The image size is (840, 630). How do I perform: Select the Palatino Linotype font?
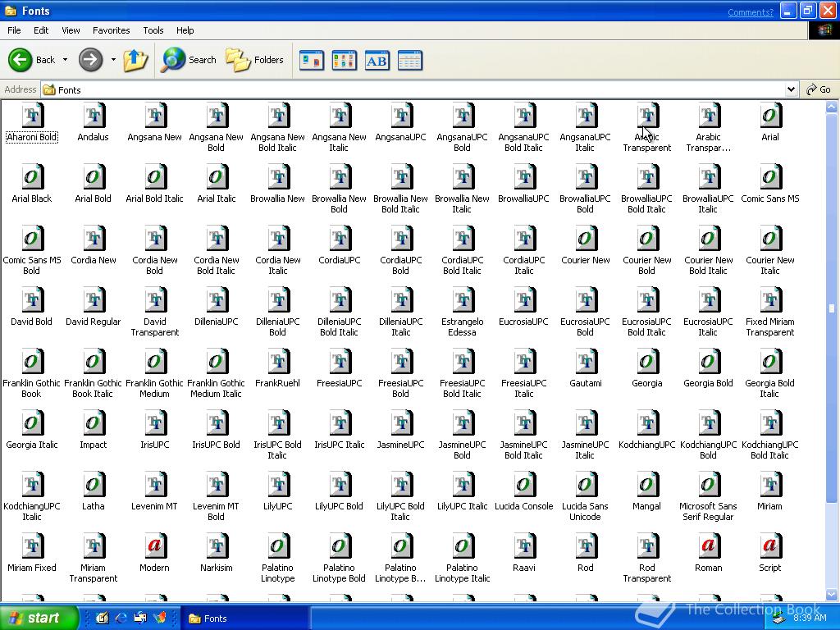pyautogui.click(x=277, y=558)
